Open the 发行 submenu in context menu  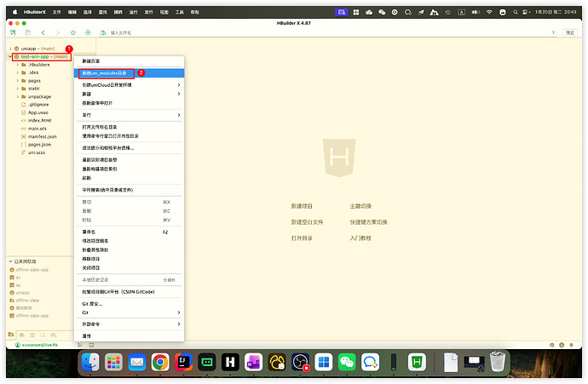128,115
